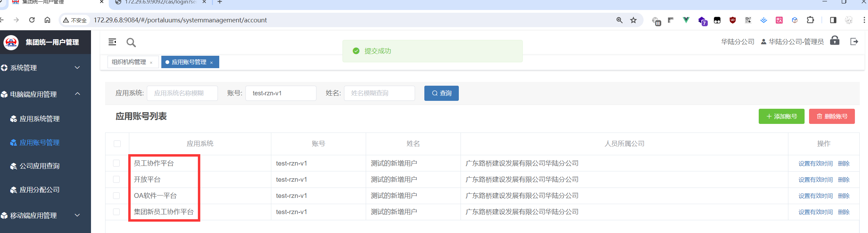Tick the select-all checkbox in table header

click(117, 144)
